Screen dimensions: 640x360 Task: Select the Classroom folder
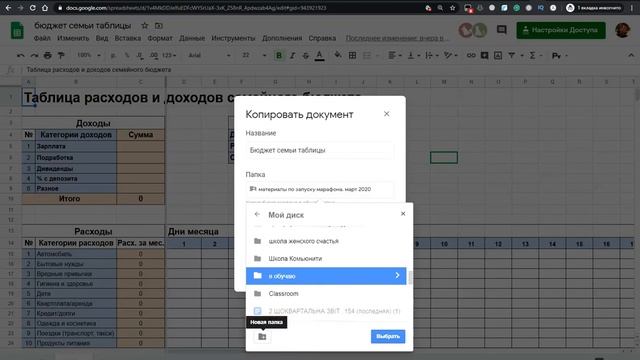tap(326, 293)
